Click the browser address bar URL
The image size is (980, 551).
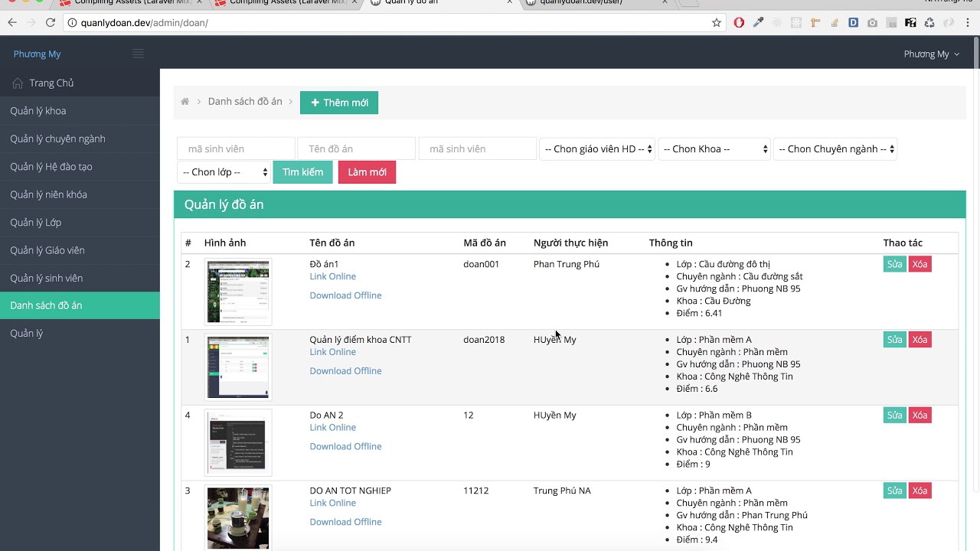coord(144,23)
